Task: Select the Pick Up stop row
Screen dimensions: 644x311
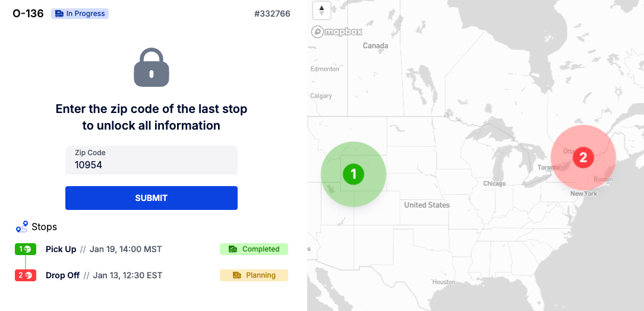Action: [151, 249]
